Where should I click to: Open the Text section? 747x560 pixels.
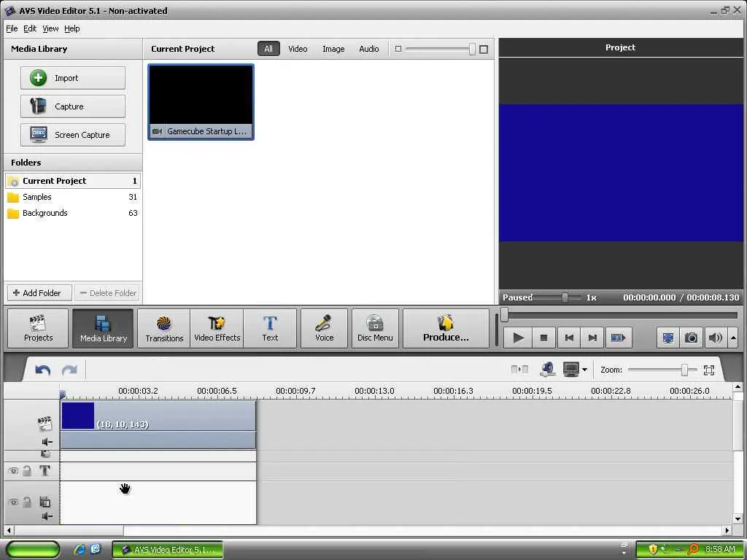pyautogui.click(x=270, y=329)
